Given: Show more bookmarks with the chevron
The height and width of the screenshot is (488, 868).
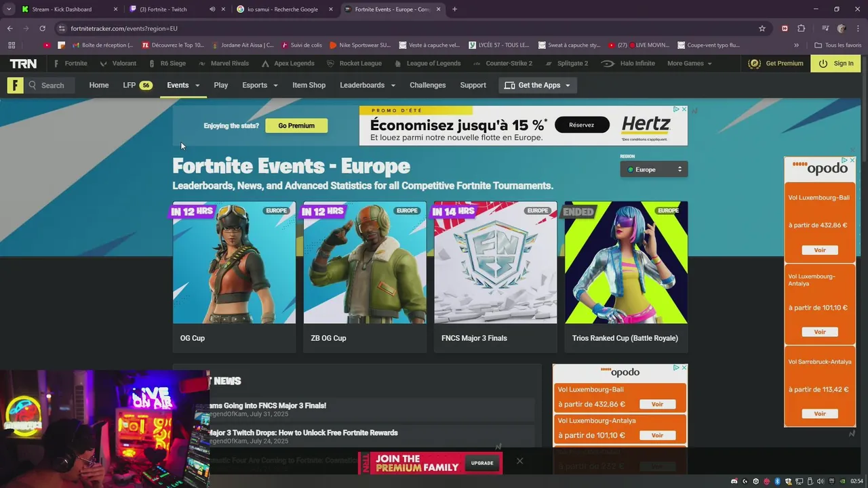Looking at the screenshot, I should click(x=796, y=45).
